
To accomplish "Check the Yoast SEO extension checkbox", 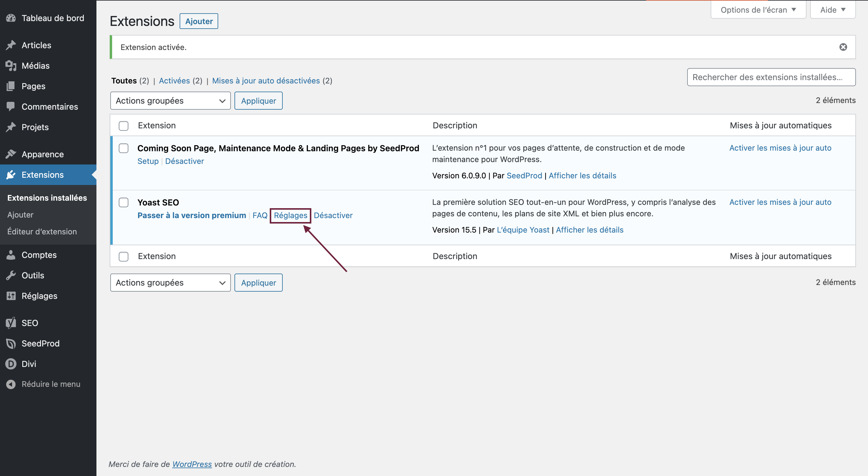I will (124, 202).
